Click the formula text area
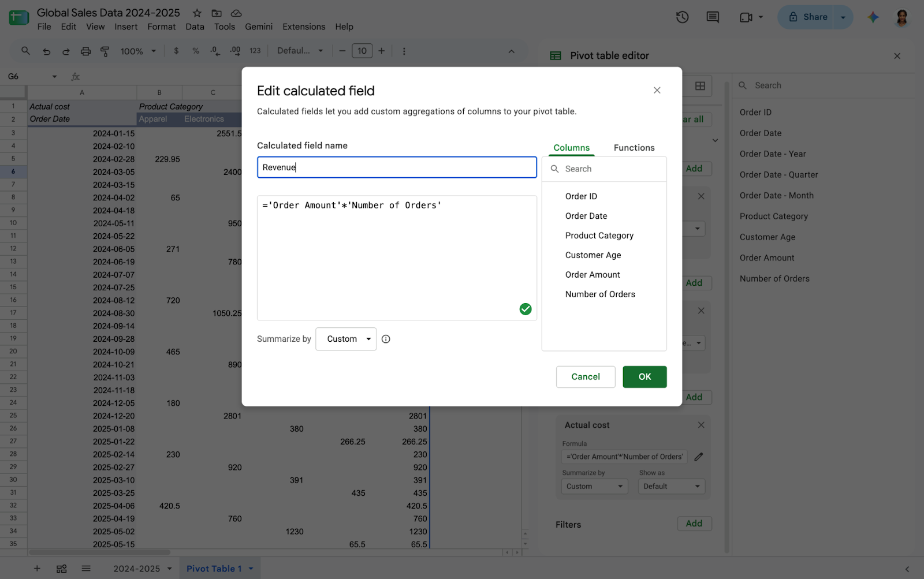Viewport: 924px width, 579px height. coord(397,258)
